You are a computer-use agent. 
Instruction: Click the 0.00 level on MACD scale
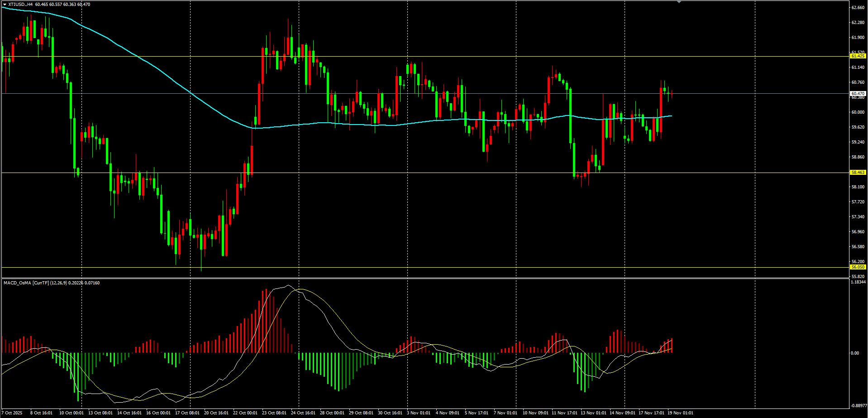tap(855, 353)
